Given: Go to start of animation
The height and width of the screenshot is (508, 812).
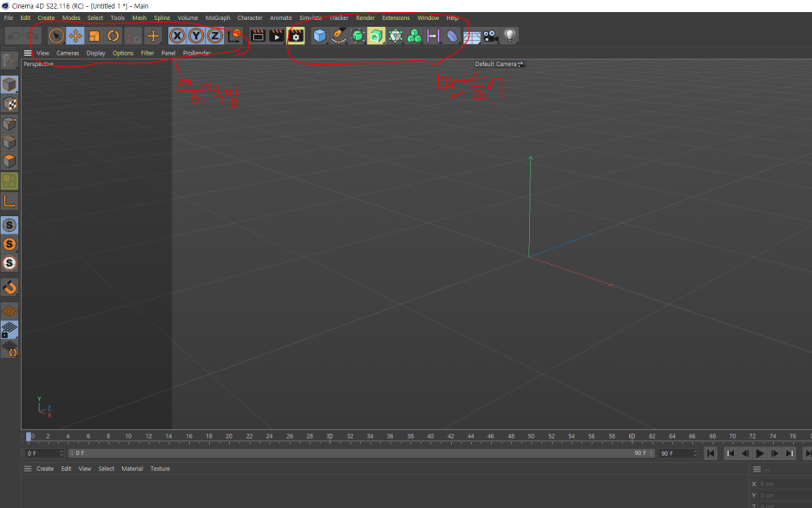Looking at the screenshot, I should point(711,453).
